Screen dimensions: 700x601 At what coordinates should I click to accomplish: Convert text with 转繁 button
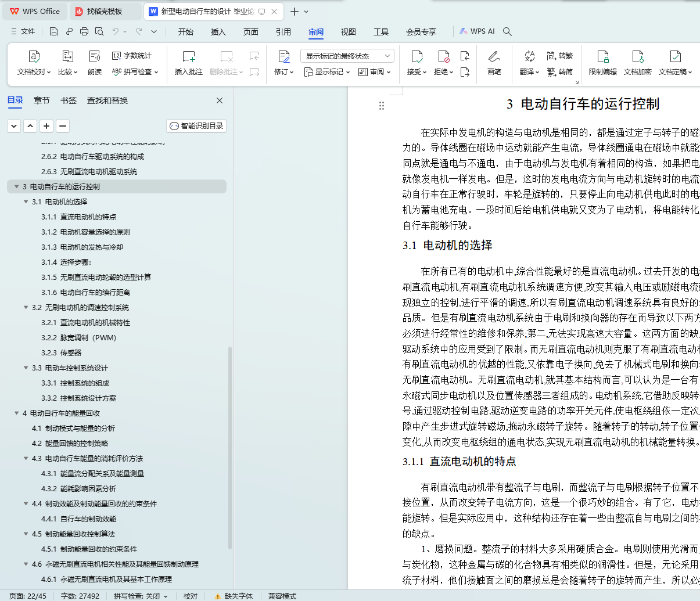560,56
